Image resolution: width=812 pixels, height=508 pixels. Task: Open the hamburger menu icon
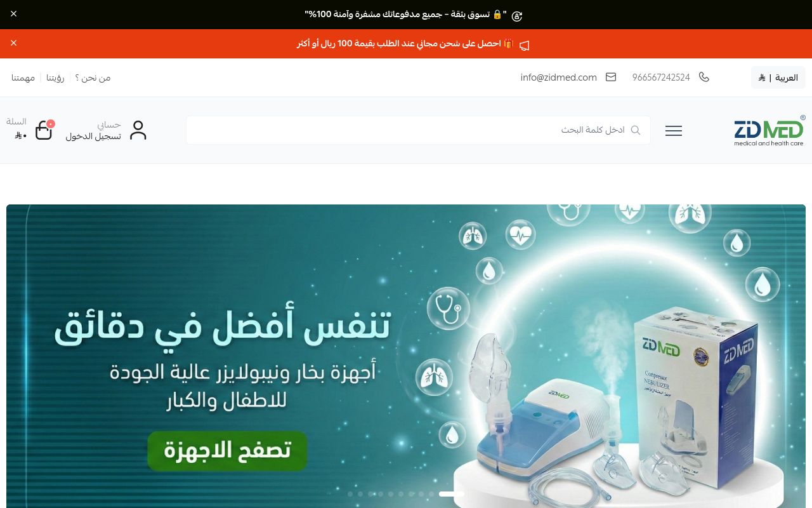click(674, 131)
